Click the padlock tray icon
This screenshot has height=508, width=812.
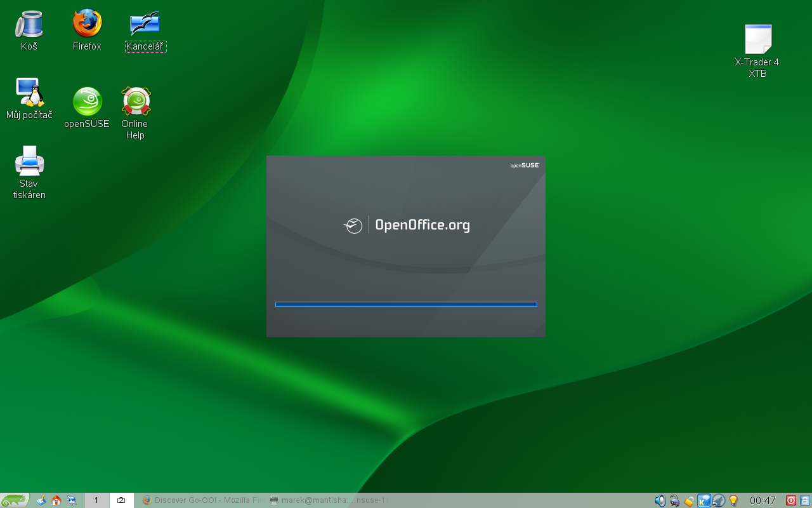pos(689,500)
